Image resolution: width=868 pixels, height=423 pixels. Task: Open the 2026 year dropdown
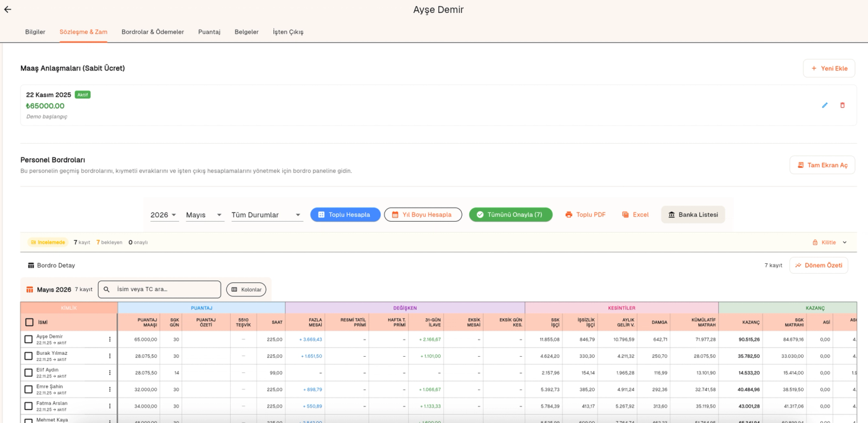point(164,215)
